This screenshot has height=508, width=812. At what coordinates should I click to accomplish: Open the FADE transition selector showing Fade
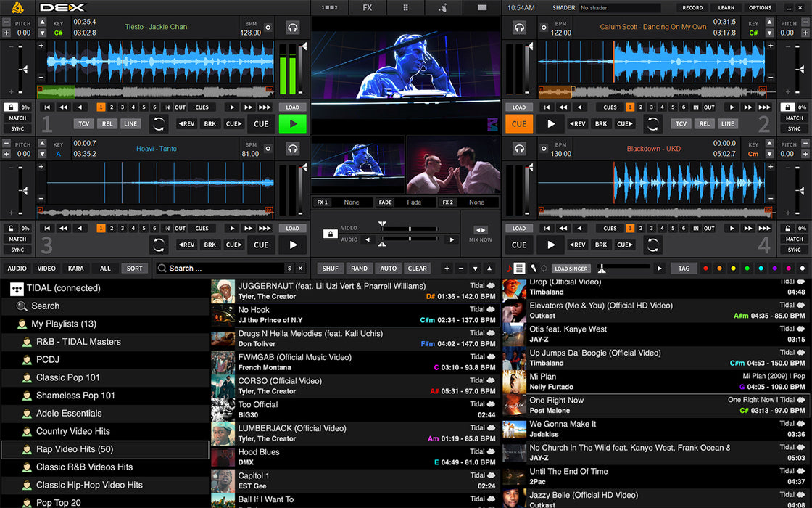(414, 202)
